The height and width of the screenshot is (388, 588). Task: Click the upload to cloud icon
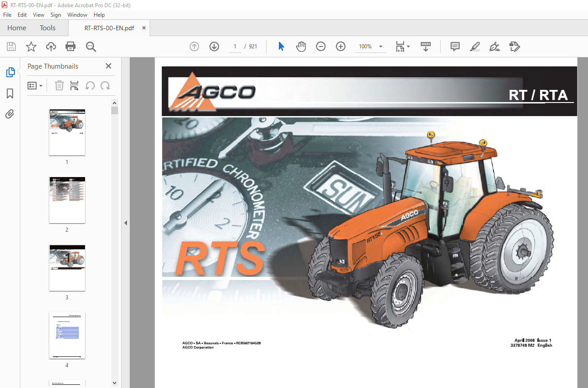pyautogui.click(x=51, y=47)
